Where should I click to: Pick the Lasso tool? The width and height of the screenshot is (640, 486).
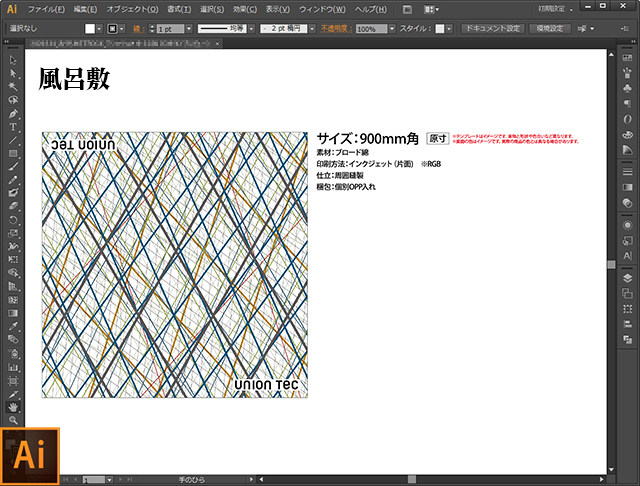coord(13,100)
